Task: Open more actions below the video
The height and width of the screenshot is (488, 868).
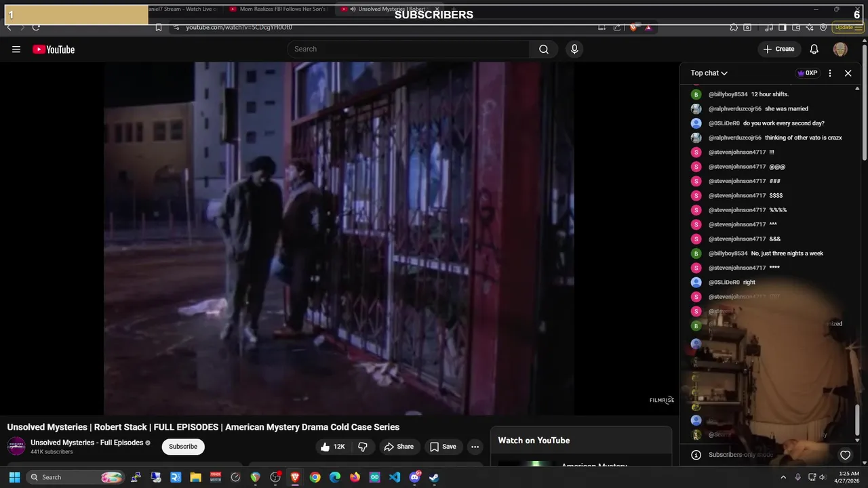Action: [475, 447]
